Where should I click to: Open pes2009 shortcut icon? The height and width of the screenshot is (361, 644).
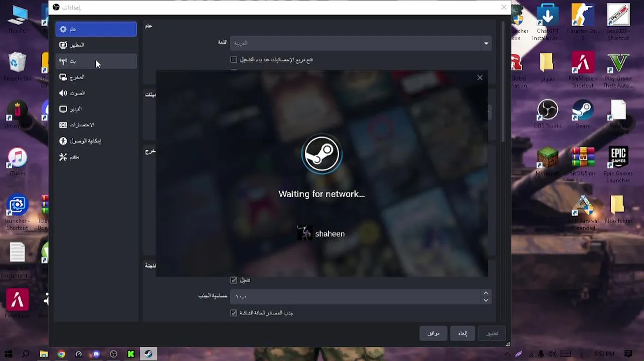tap(618, 22)
